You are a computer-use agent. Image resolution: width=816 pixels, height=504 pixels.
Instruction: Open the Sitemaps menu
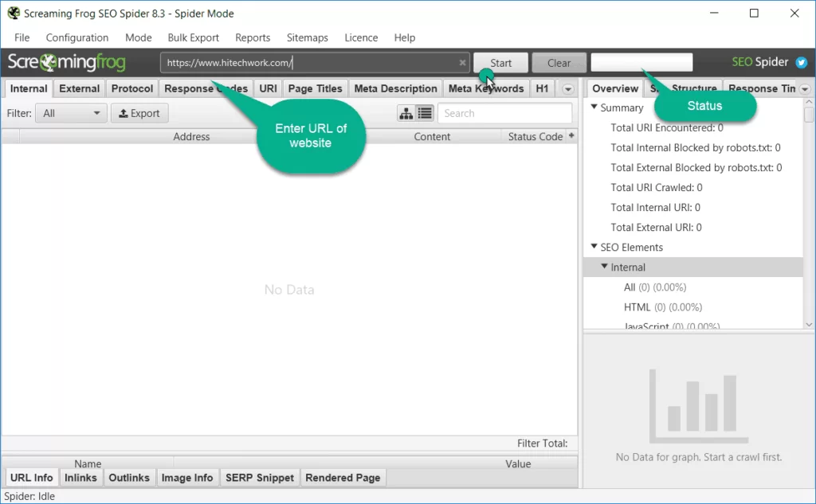point(307,37)
